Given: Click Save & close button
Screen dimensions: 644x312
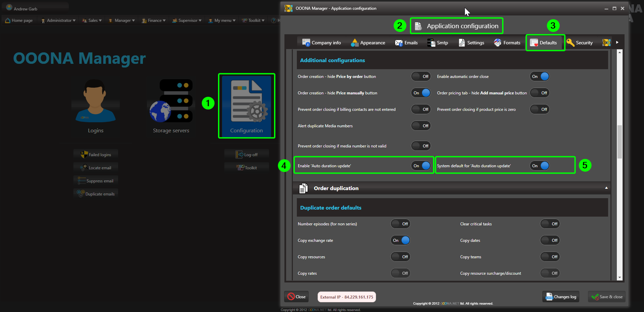Looking at the screenshot, I should [x=607, y=297].
